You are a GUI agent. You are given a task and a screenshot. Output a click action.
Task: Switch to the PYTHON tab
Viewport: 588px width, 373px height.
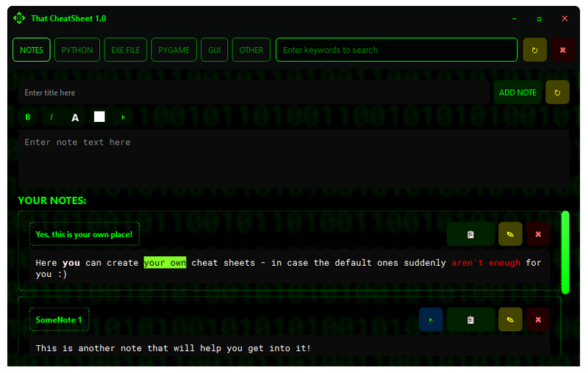[x=77, y=50]
